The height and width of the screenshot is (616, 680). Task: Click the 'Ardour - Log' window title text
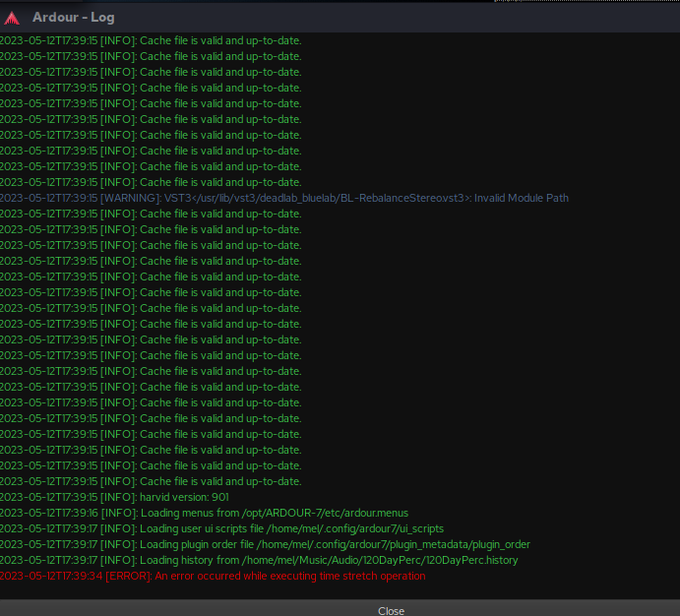point(74,17)
